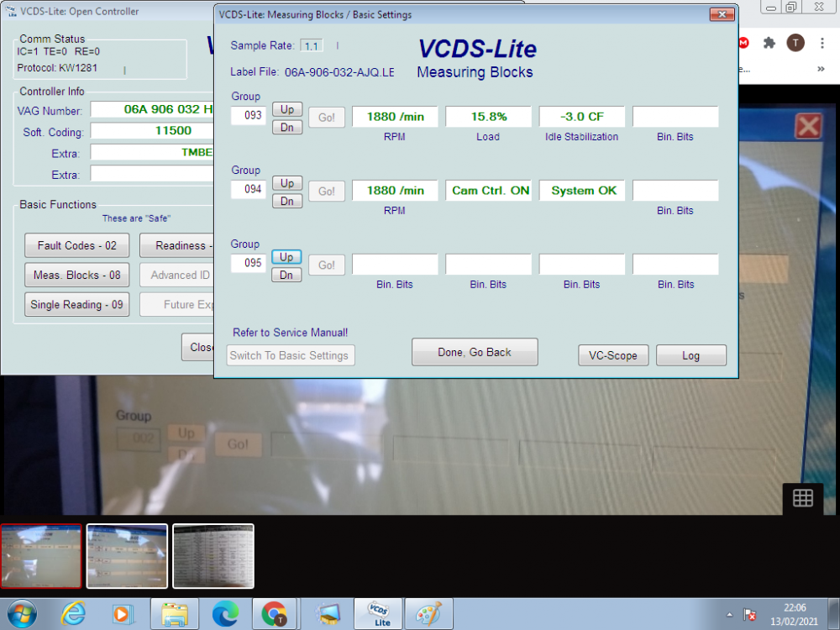The image size is (840, 630).
Task: Show hidden system tray icons
Action: click(729, 615)
